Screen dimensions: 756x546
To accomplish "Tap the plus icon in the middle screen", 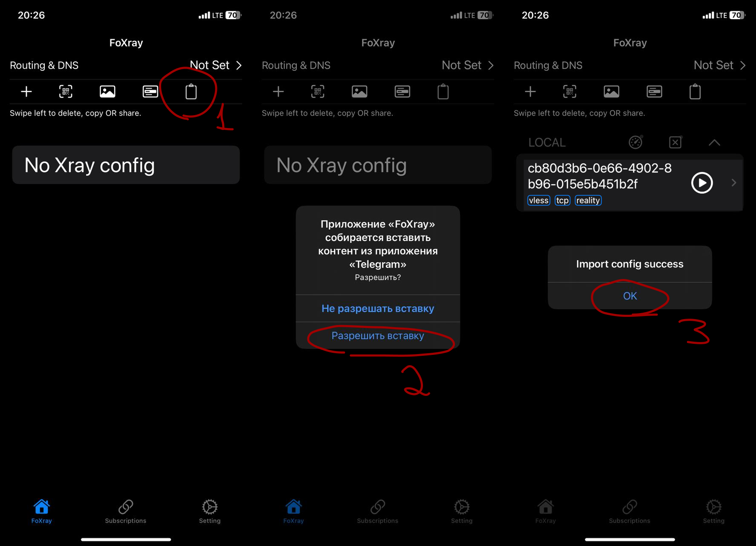I will click(278, 92).
